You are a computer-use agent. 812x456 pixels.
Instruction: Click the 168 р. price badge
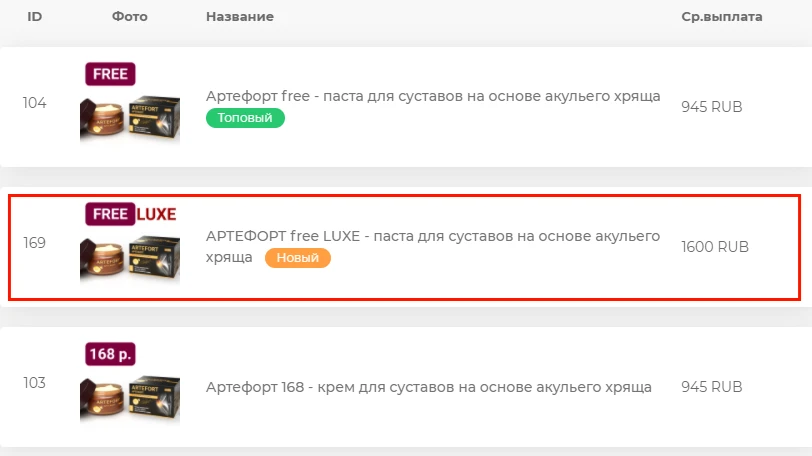tap(110, 354)
